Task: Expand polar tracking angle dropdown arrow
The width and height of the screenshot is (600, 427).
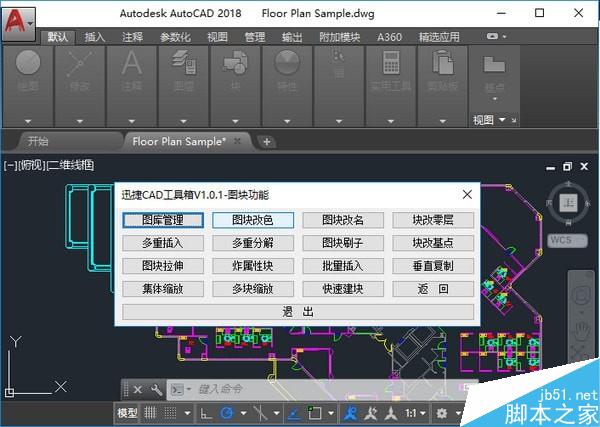Action: coord(243,413)
